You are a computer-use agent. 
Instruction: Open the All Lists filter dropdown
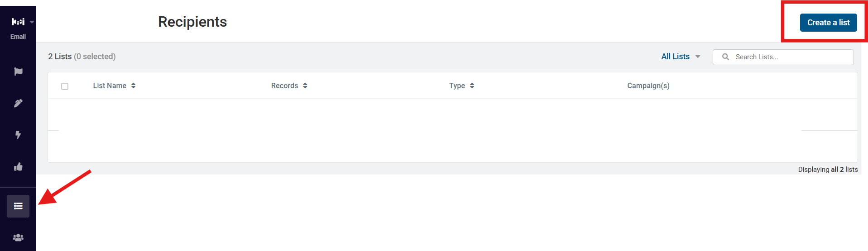coord(681,57)
